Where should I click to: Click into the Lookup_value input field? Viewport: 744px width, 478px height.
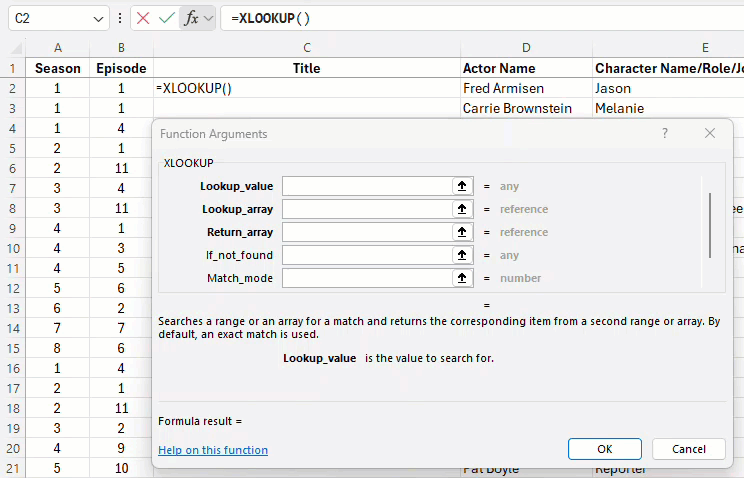point(366,186)
